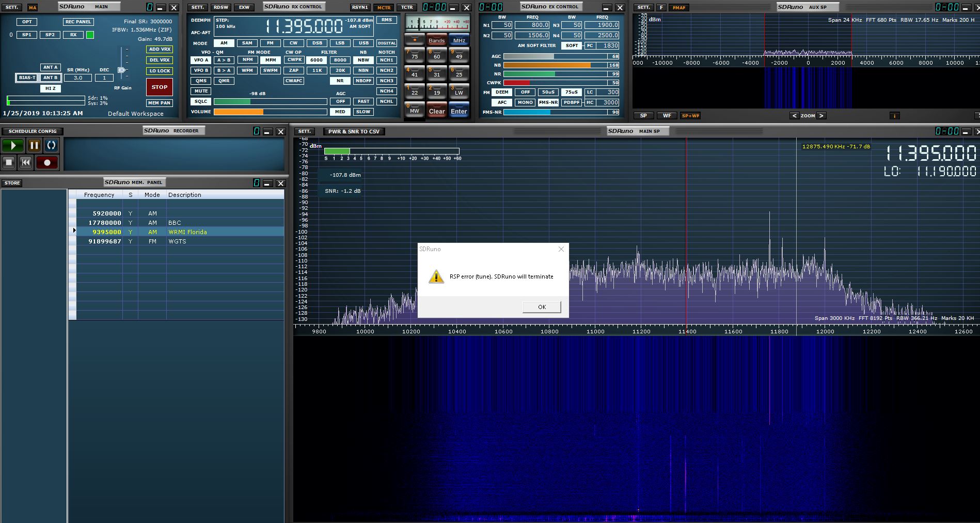Switch Aux SP to SP view
980x523 pixels.
coord(643,116)
